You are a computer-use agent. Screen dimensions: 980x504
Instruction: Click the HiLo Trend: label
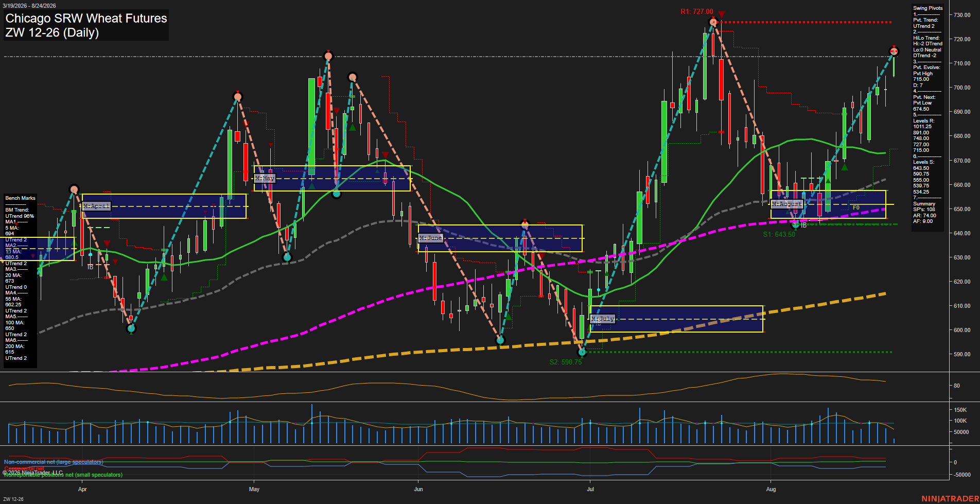[926, 38]
